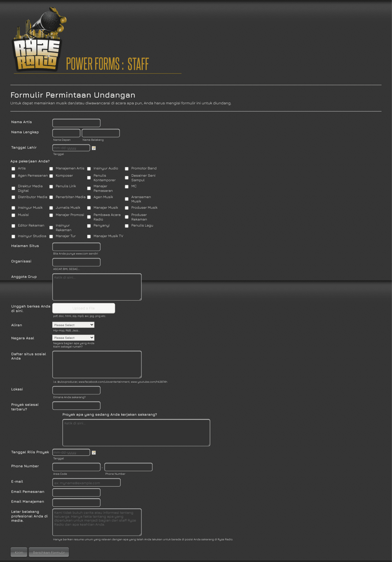The image size is (392, 562).
Task: Check the Penulis Lirik box
Action: (51, 187)
